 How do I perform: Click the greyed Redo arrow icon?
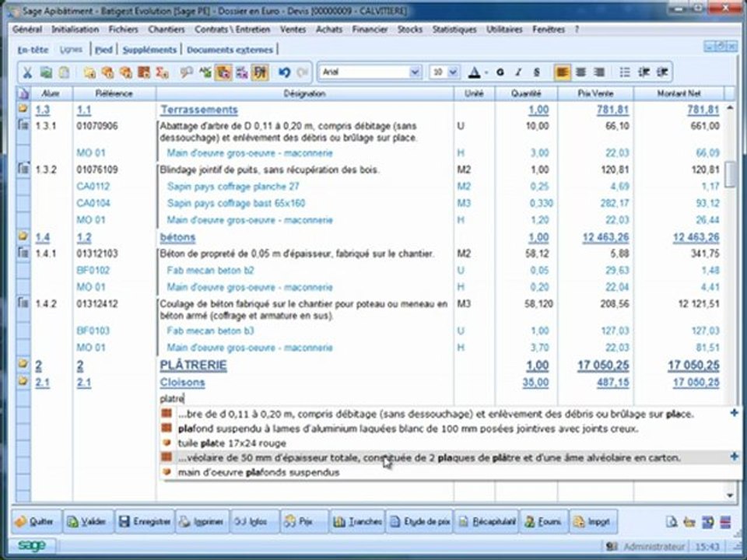tap(302, 72)
